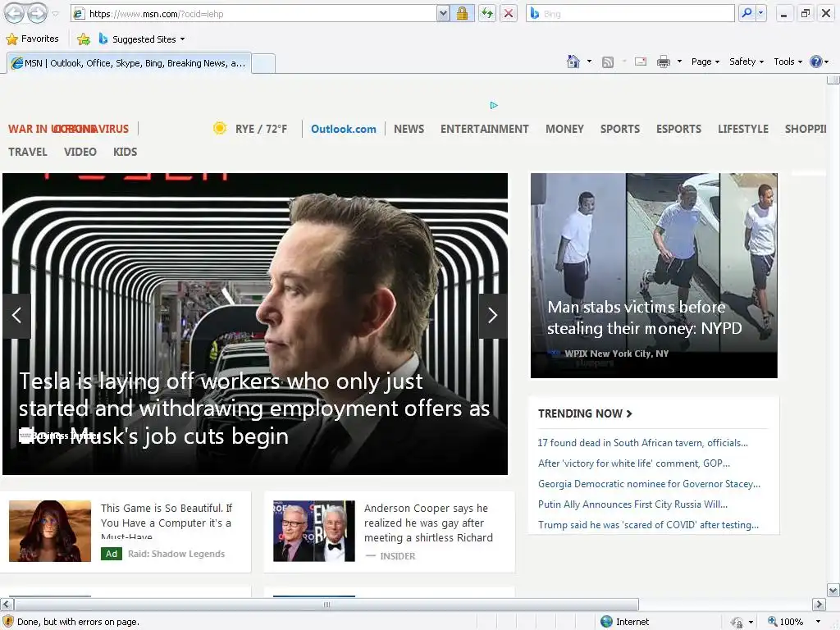The width and height of the screenshot is (840, 630).
Task: Open KIDS navigation link
Action: pos(125,152)
